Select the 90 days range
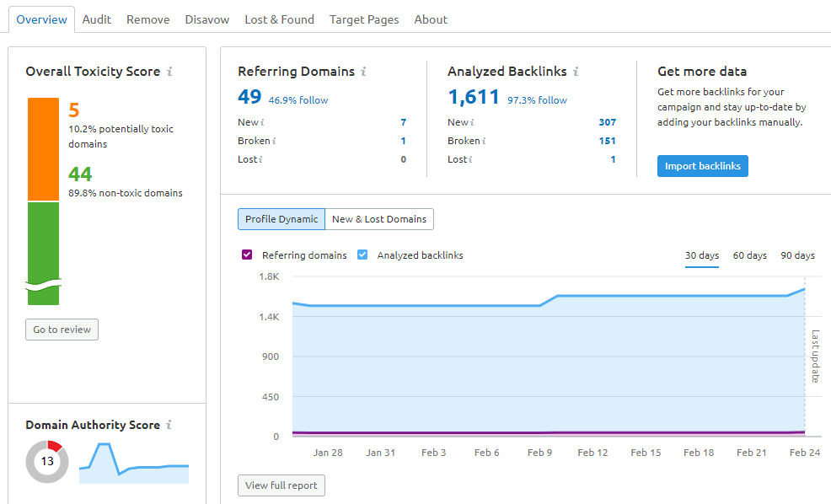831x504 pixels. (797, 255)
